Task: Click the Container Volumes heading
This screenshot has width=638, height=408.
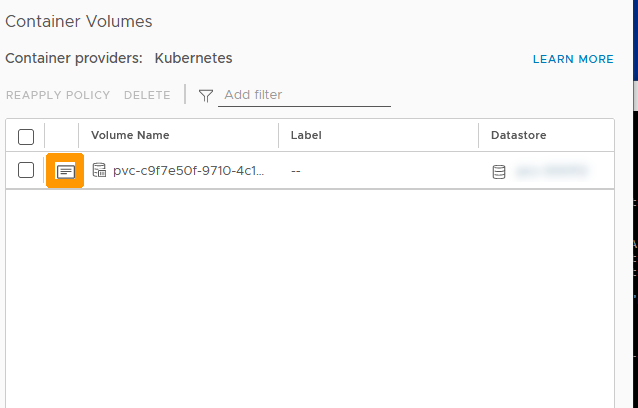Action: click(x=79, y=22)
